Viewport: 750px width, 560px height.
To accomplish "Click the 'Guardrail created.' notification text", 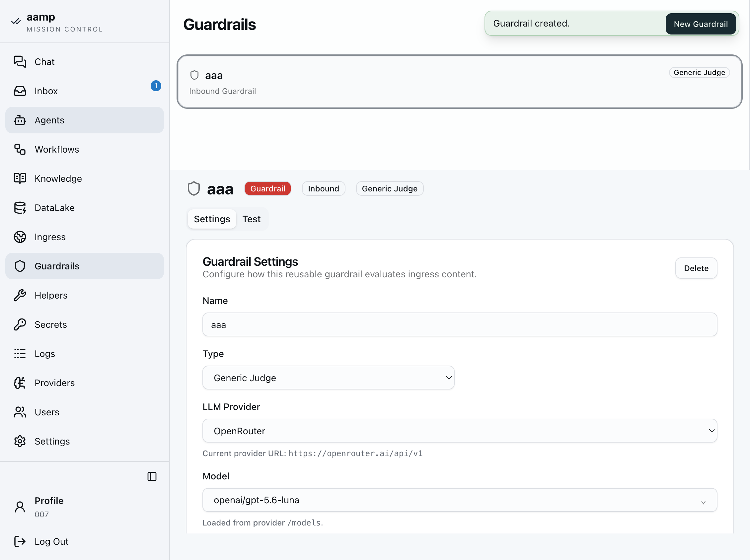I will [x=531, y=23].
